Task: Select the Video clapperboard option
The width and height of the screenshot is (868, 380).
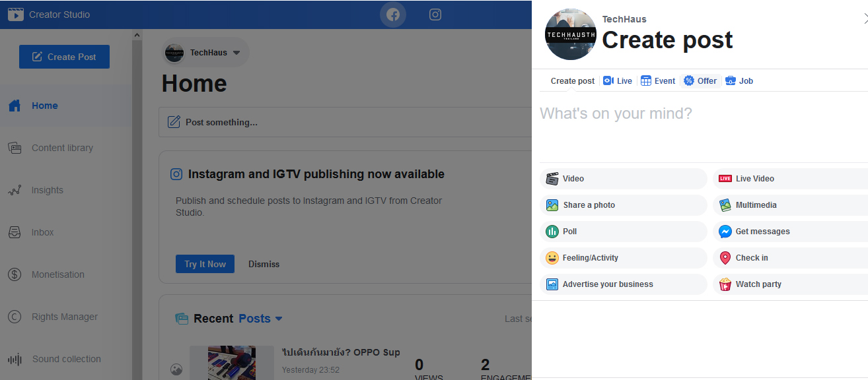Action: pos(623,179)
